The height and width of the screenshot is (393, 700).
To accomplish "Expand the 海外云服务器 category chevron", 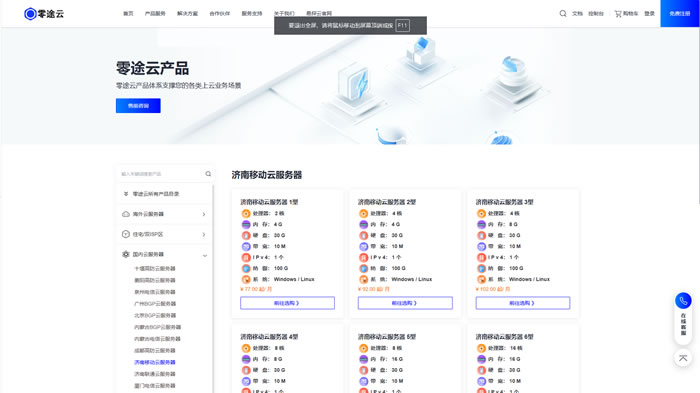I will coord(204,214).
